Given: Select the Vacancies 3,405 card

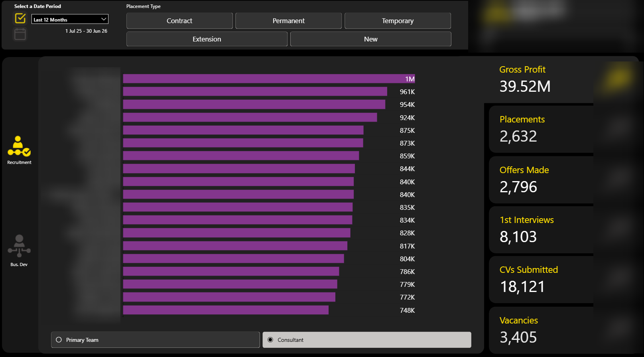Looking at the screenshot, I should click(541, 330).
